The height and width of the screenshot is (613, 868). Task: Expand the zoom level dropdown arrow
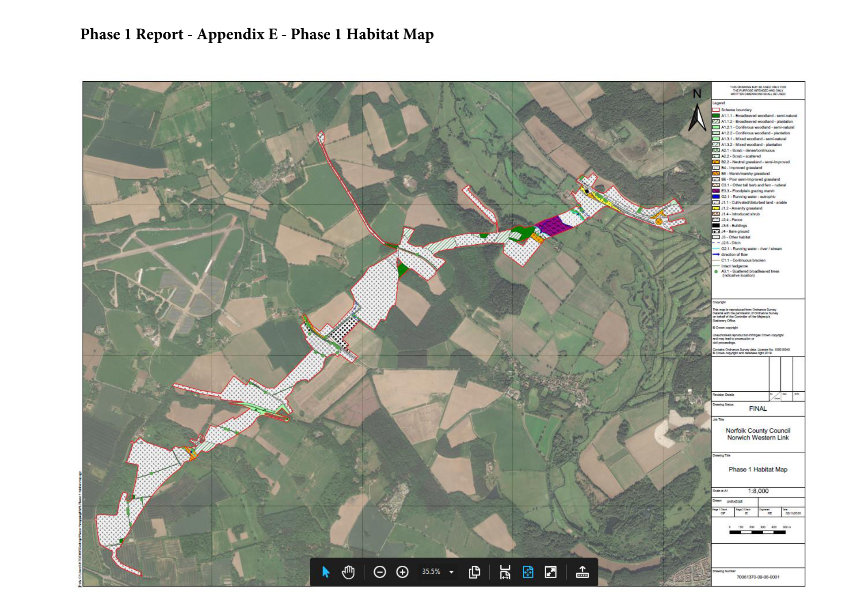pos(451,572)
